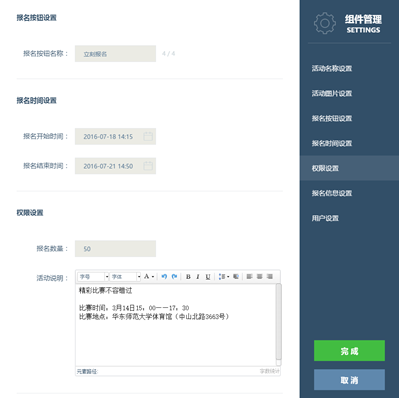Toggle underline formatting

208,277
